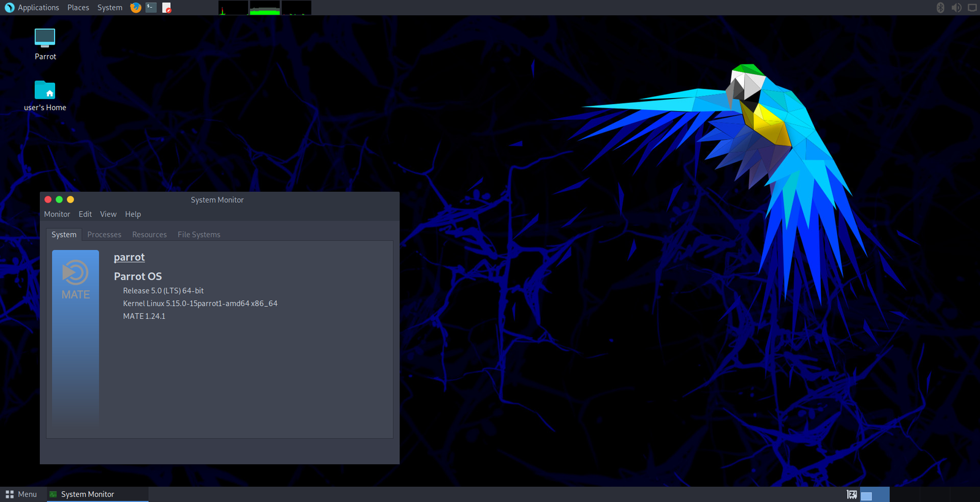Click the green window button of System Monitor

coord(59,200)
